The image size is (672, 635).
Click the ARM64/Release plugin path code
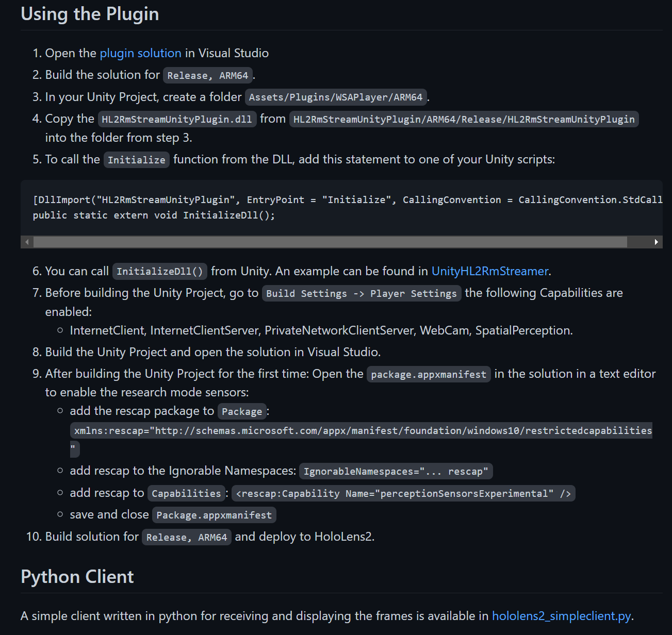(x=464, y=119)
